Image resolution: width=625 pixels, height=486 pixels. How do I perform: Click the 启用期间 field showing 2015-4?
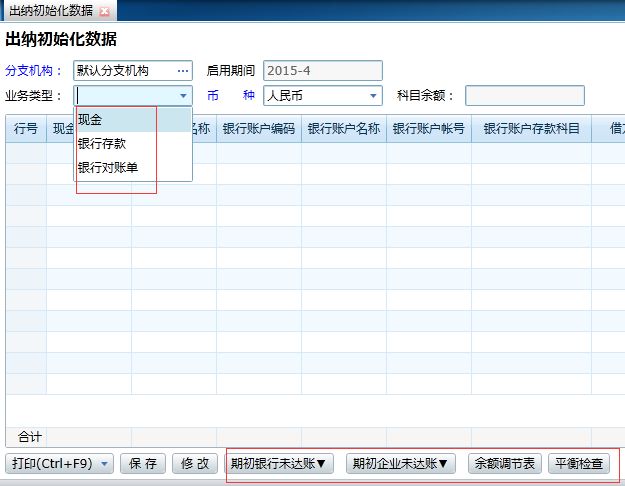[323, 71]
